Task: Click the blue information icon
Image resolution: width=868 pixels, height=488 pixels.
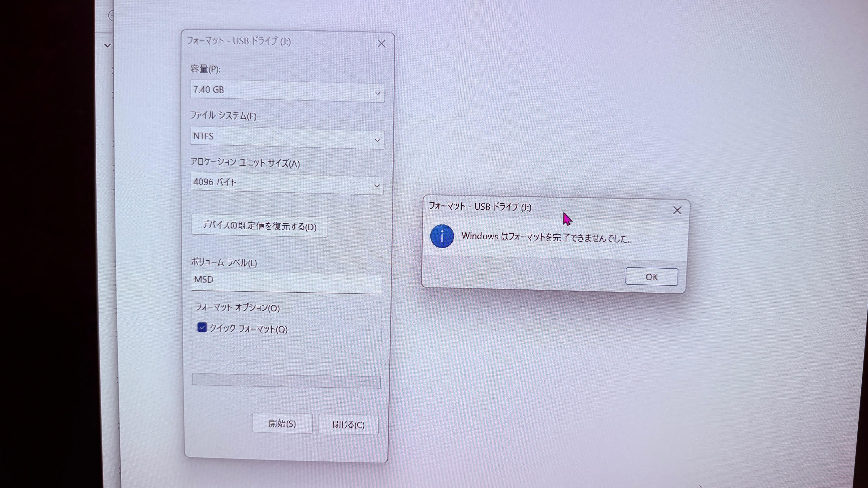Action: tap(442, 236)
